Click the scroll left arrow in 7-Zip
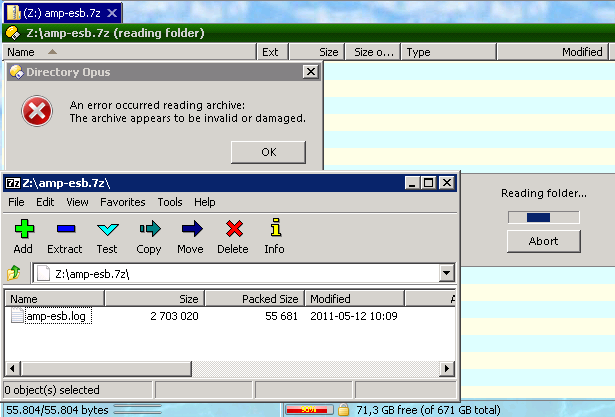Viewport: 615px width, 417px height. tap(13, 369)
